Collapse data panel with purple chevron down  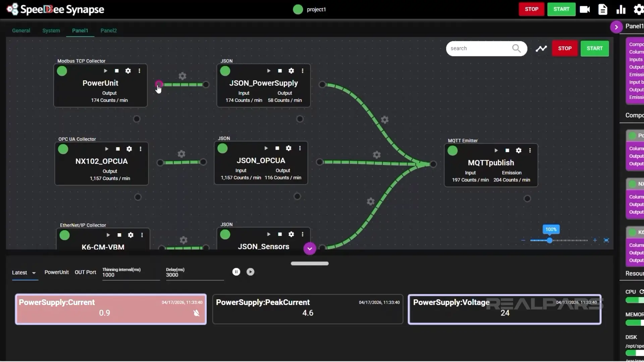[310, 249]
